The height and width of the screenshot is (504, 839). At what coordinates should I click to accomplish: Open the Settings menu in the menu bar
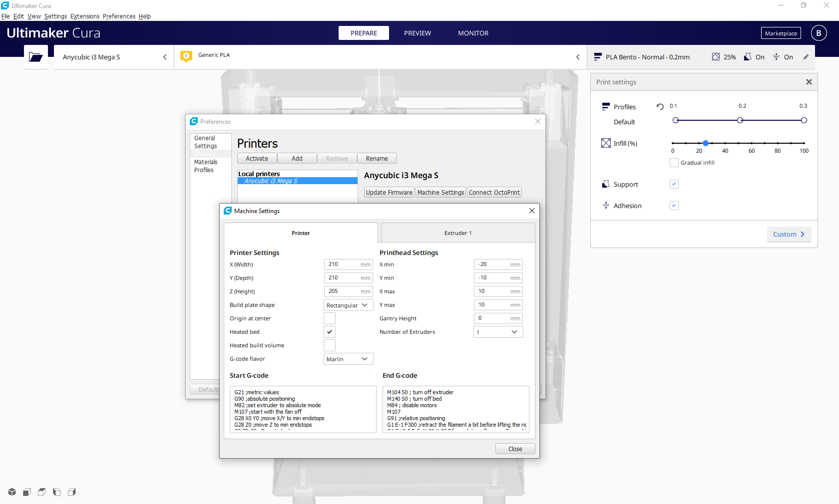point(55,16)
